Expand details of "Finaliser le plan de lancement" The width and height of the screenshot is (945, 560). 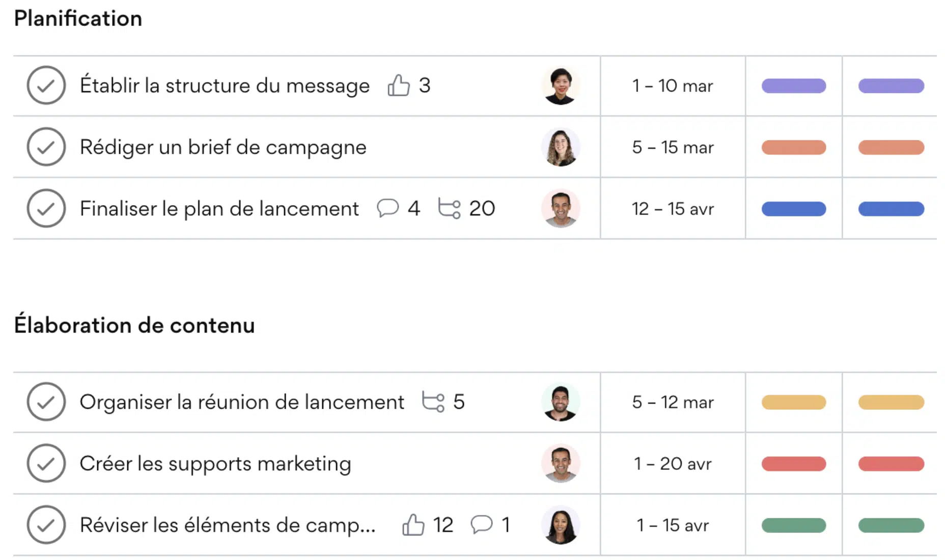tap(219, 208)
